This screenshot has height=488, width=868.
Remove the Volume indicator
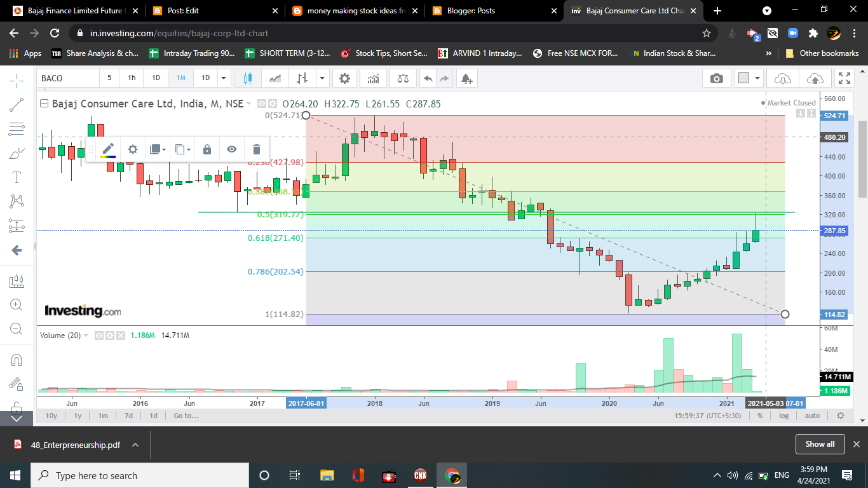120,335
